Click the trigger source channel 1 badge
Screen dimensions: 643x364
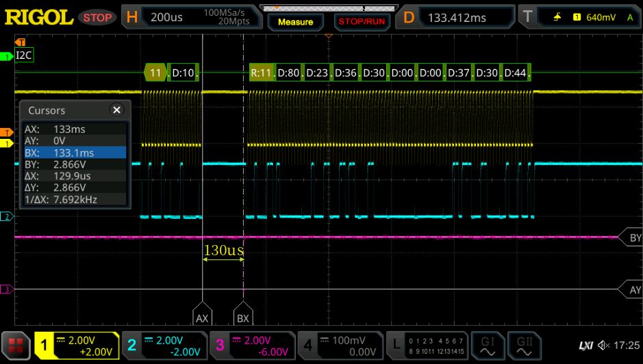pyautogui.click(x=577, y=17)
